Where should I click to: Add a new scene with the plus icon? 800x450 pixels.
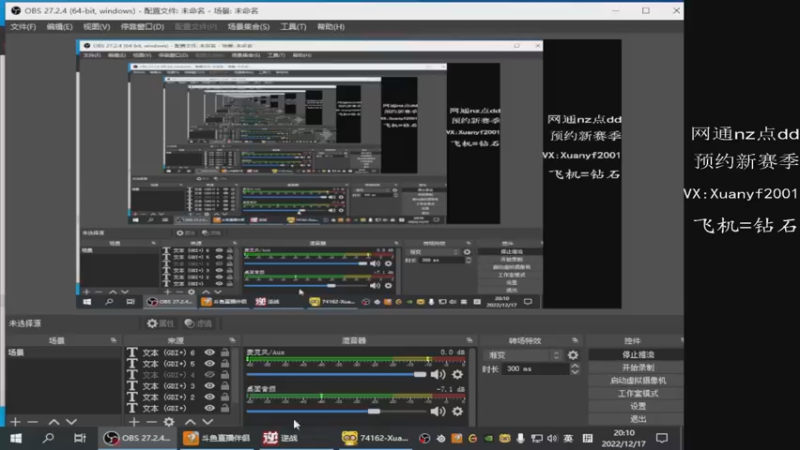[x=15, y=422]
